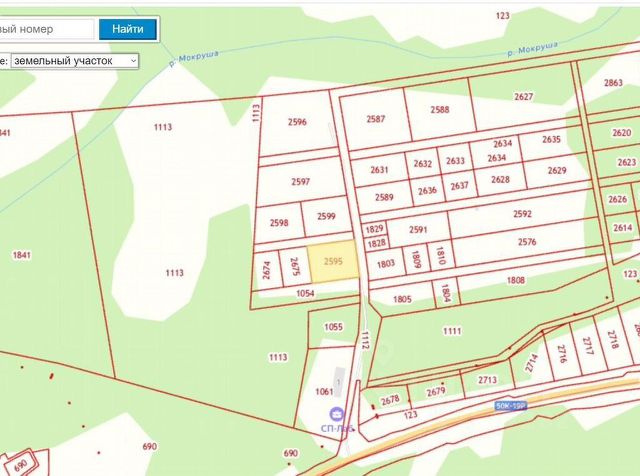
Task: Select parcel labeled 2597
Action: pyautogui.click(x=300, y=182)
